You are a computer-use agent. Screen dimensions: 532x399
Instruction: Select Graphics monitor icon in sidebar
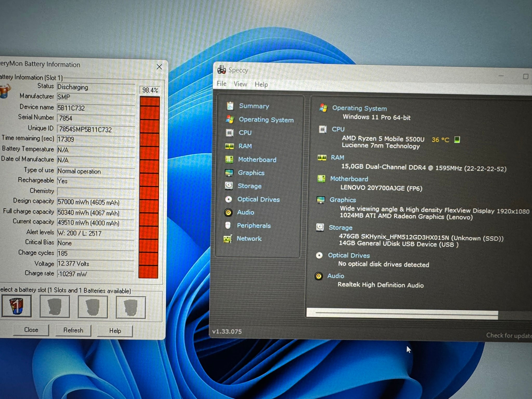(x=229, y=172)
